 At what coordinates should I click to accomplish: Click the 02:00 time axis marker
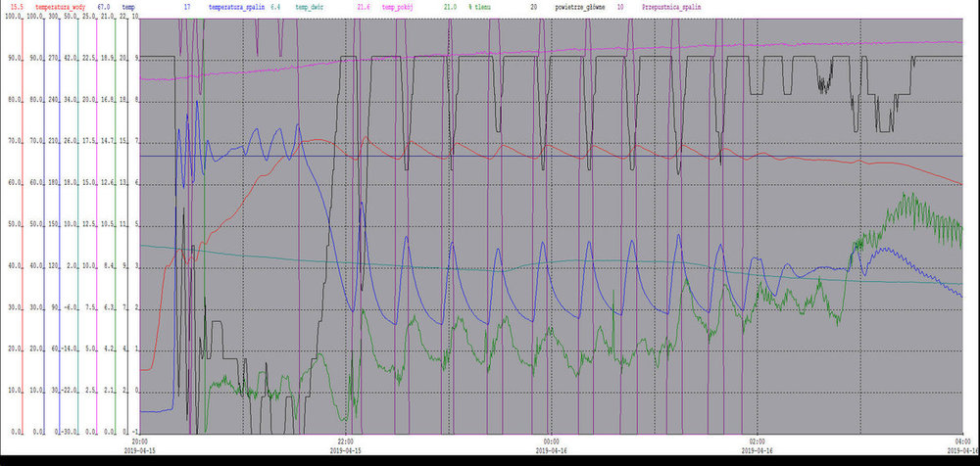[x=753, y=441]
